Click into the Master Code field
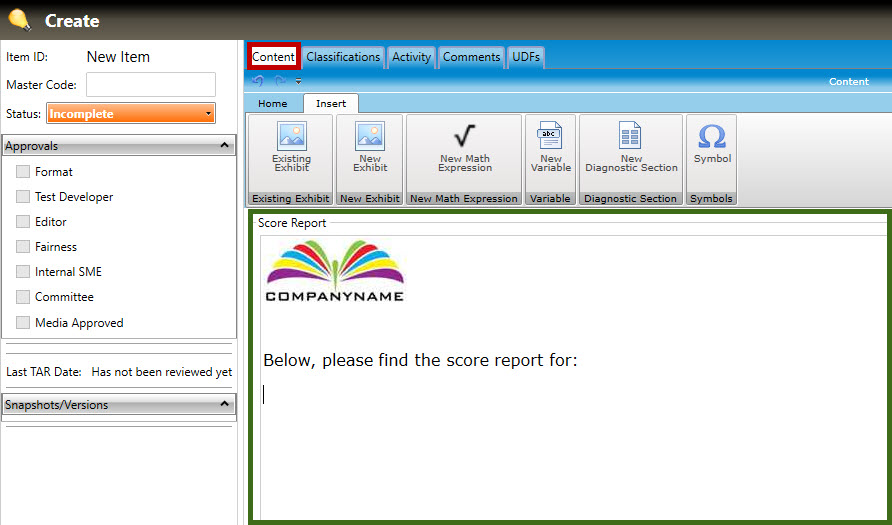 151,85
